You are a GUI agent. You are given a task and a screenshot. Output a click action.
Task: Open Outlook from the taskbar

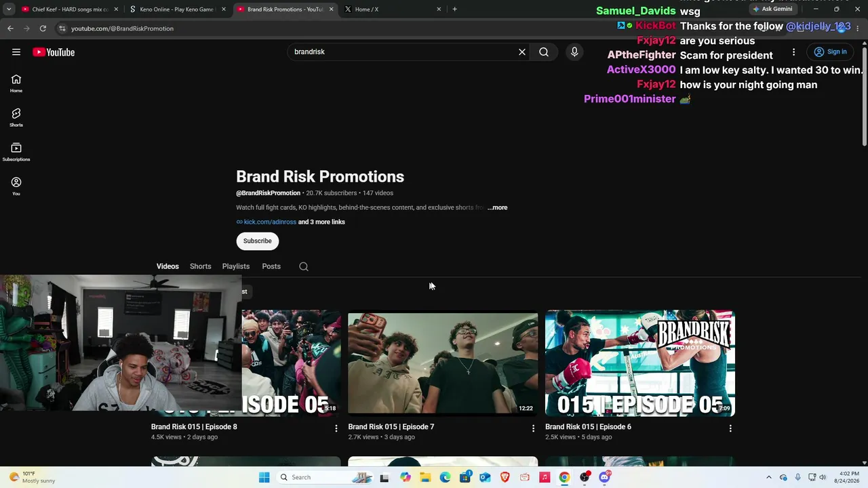[485, 477]
